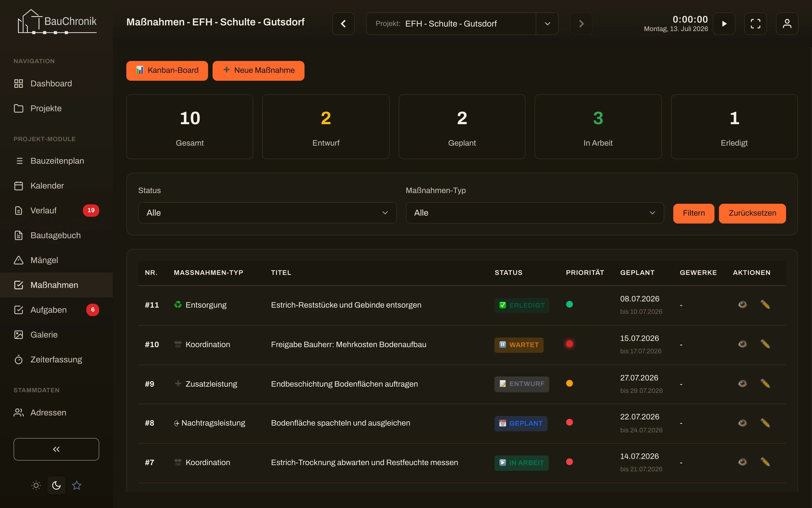The height and width of the screenshot is (508, 812).
Task: Edit Maßnahme #10 with pencil icon
Action: 765,344
